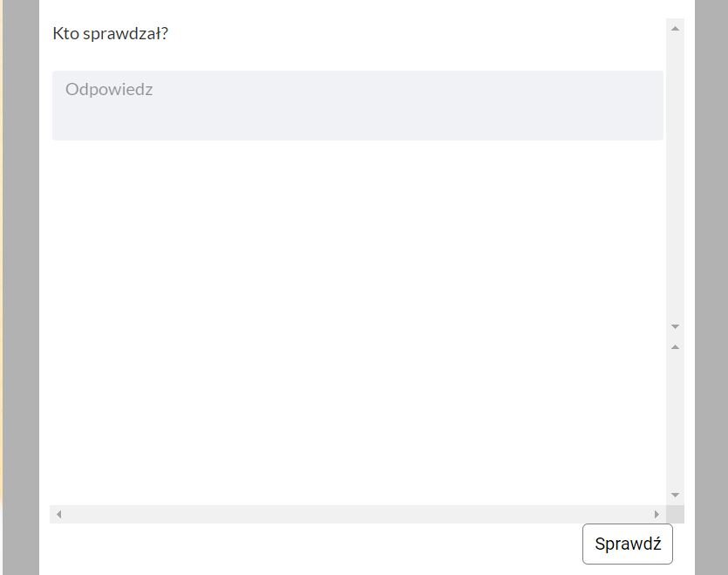
Task: Click the scrollbar corner square
Action: tap(675, 514)
